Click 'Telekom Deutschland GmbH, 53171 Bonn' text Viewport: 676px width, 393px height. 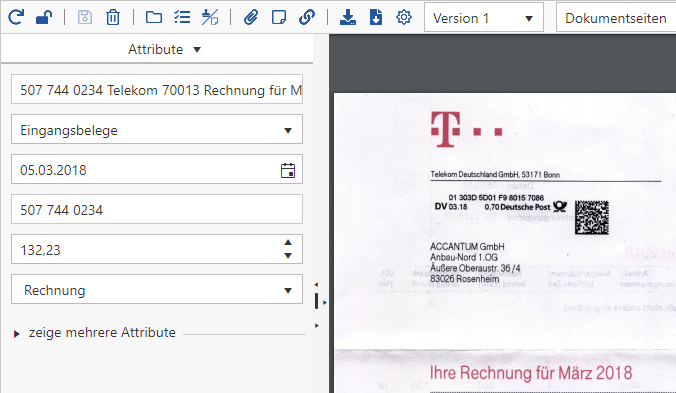(495, 175)
